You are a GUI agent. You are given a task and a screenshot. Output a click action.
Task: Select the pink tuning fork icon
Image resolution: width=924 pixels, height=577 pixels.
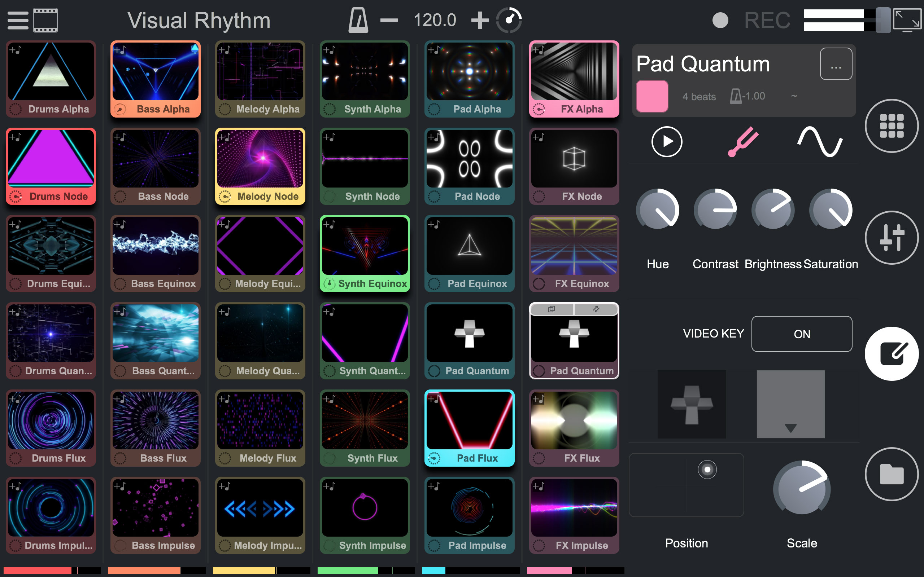743,142
